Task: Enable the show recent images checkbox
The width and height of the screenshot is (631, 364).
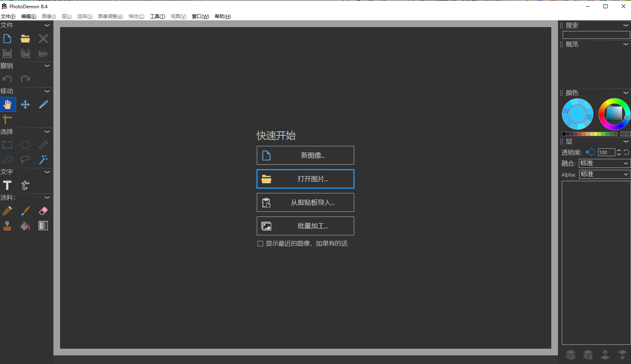Action: 260,244
